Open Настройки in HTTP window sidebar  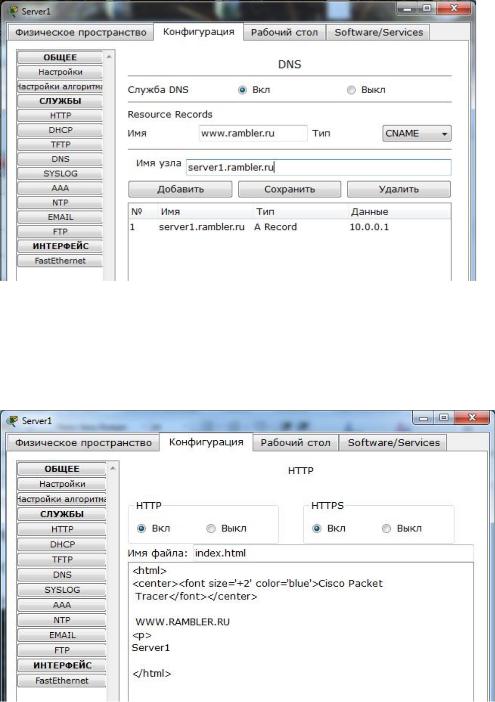(x=62, y=484)
